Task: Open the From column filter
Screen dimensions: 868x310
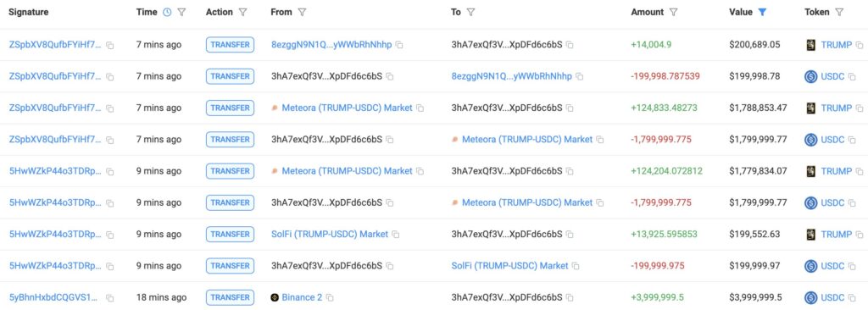Action: tap(302, 12)
